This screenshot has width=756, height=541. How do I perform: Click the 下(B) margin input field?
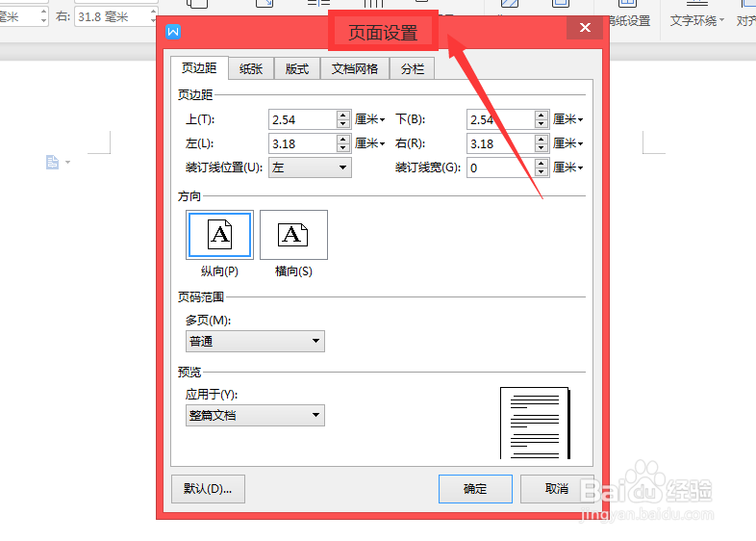501,119
